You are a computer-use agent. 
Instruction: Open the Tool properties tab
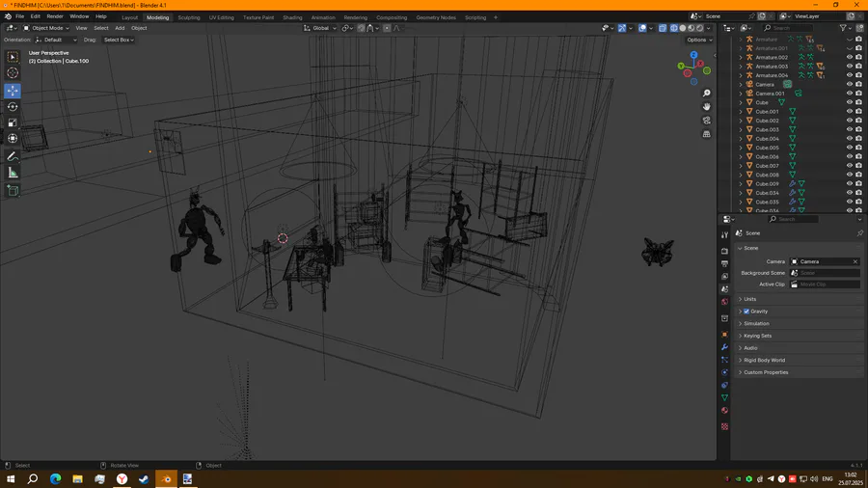(724, 235)
